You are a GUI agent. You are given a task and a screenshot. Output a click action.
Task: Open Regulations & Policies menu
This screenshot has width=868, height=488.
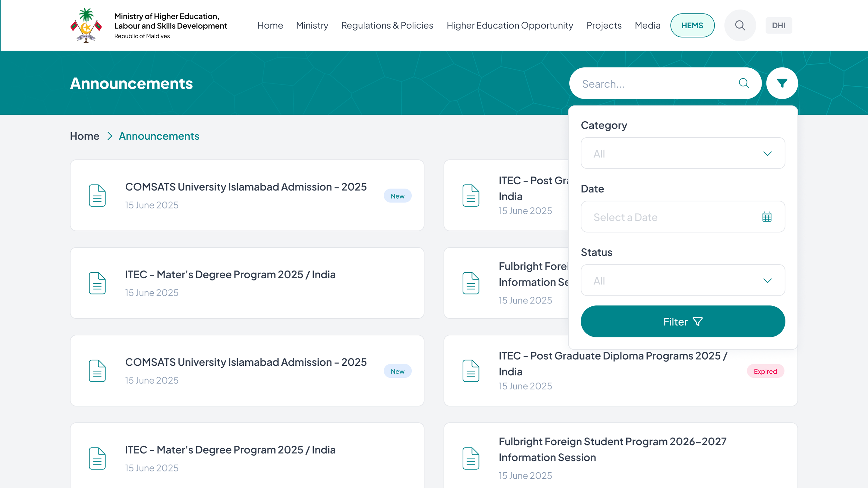coord(387,26)
